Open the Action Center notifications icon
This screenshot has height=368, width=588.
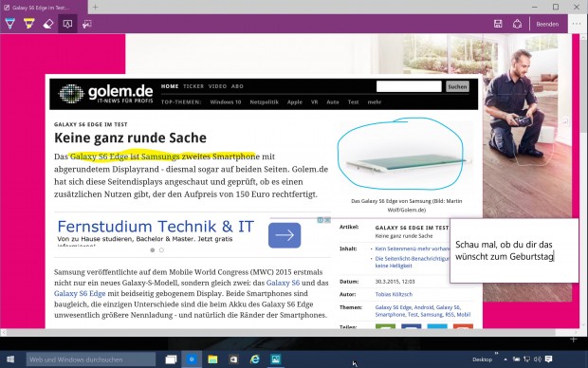coord(548,359)
